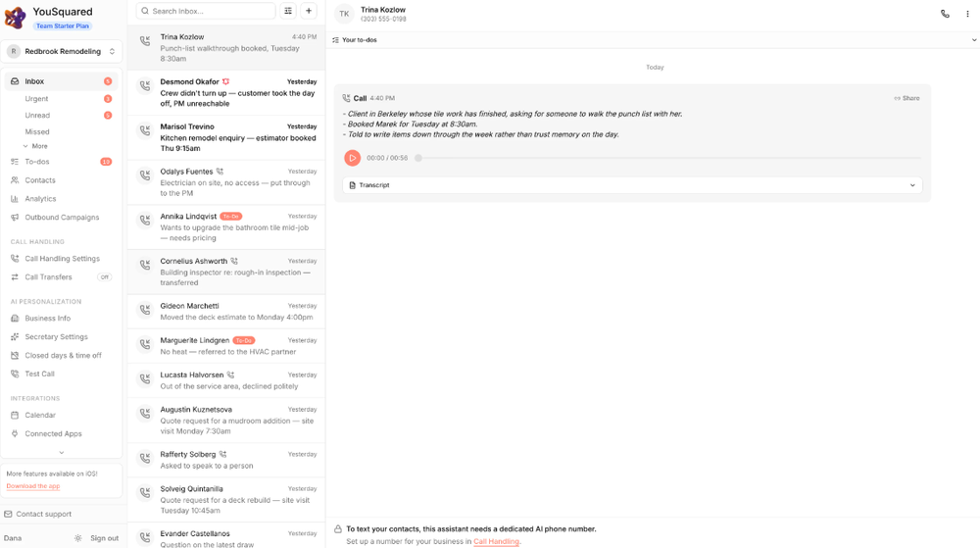Open the Rafferty Solberg conversation
The image size is (980, 548).
point(226,460)
